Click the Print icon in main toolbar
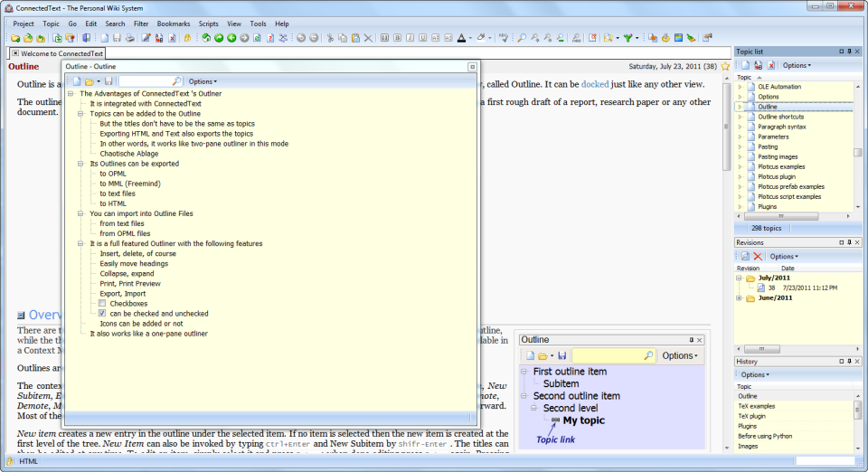The width and height of the screenshot is (868, 472). point(129,38)
